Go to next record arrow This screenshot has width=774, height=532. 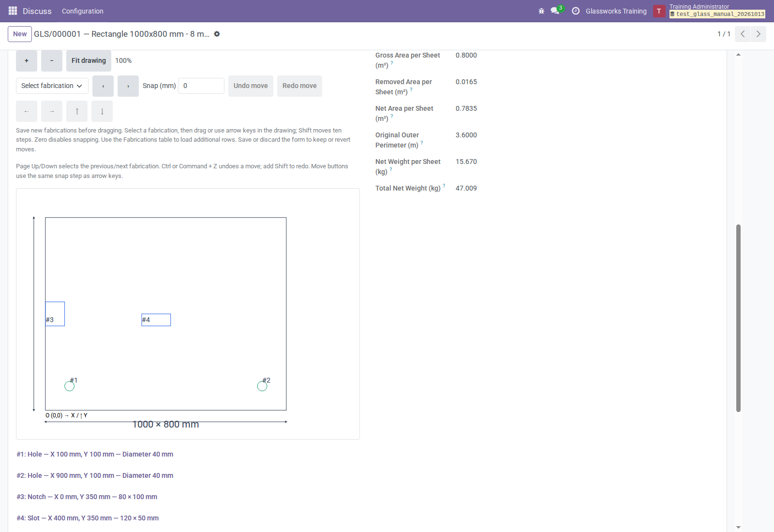[x=758, y=34]
